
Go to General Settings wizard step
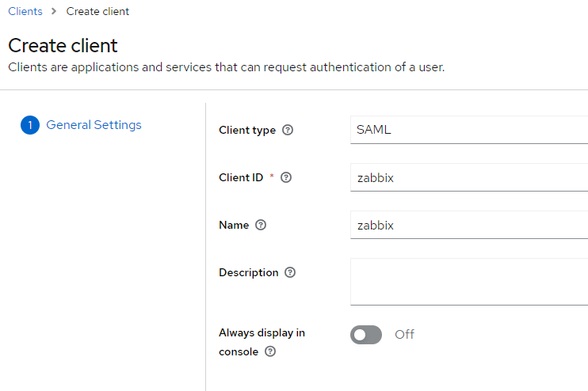pos(94,125)
